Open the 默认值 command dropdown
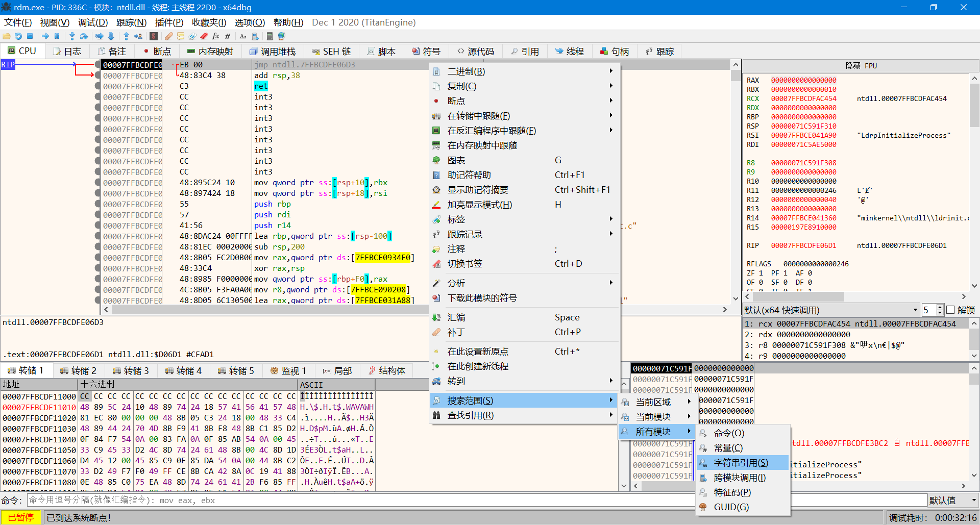The width and height of the screenshot is (980, 525). tap(952, 501)
